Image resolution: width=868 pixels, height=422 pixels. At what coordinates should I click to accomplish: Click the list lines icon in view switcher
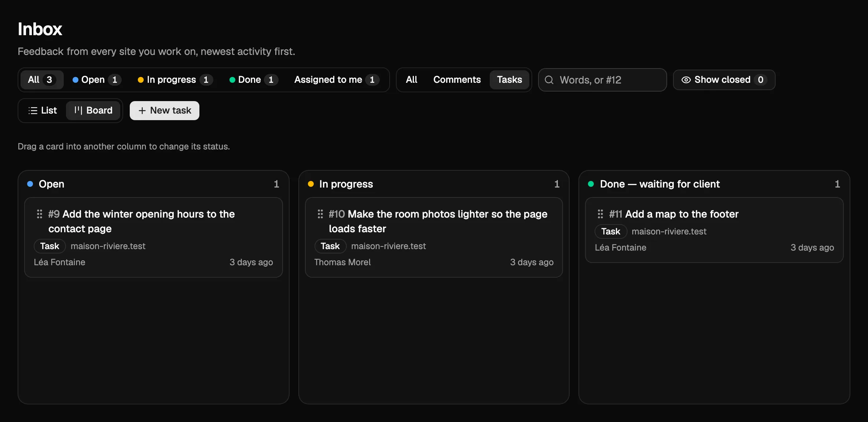point(33,111)
